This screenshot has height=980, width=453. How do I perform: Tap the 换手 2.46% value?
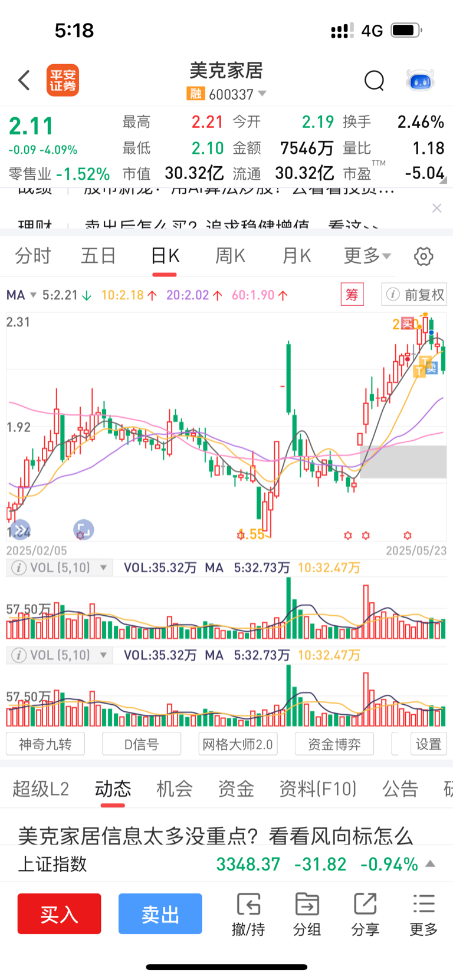[x=420, y=122]
